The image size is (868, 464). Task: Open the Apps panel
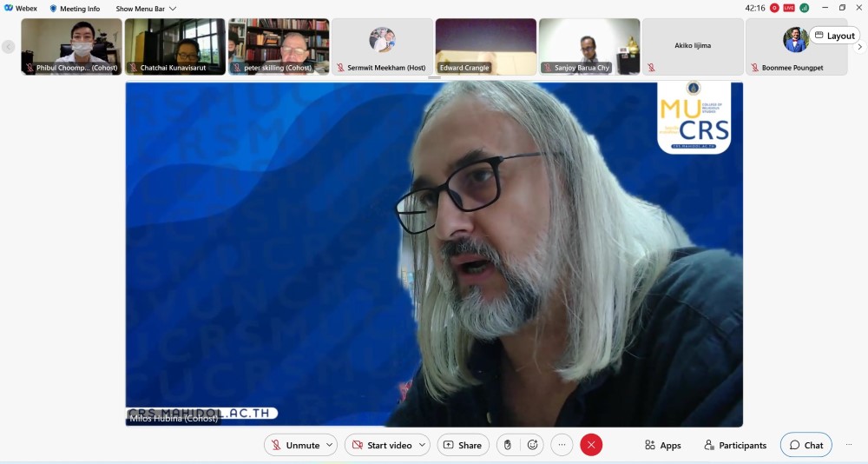pyautogui.click(x=662, y=445)
